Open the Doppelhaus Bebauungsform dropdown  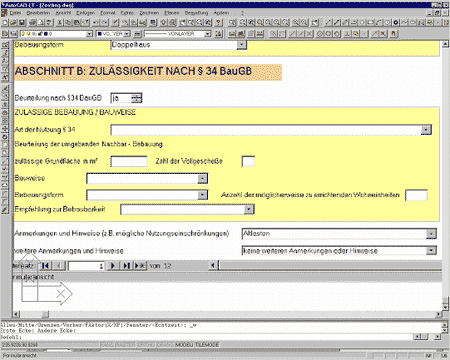point(242,45)
